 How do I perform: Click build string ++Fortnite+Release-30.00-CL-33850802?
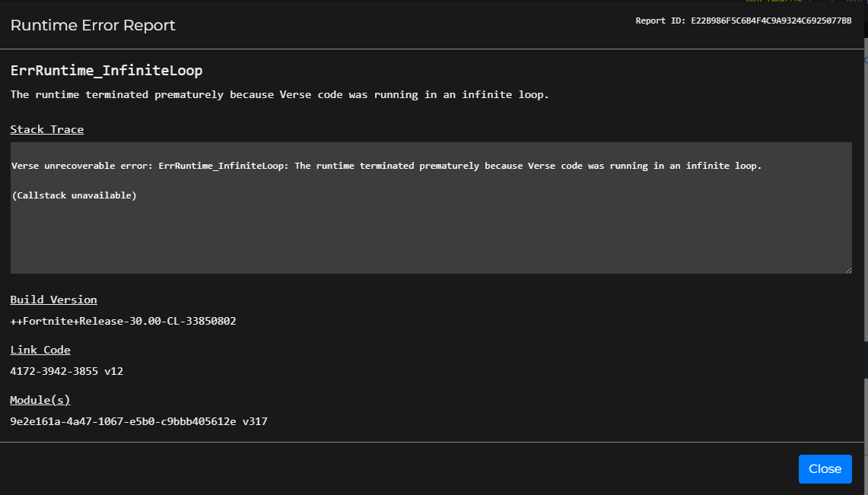pyautogui.click(x=123, y=321)
